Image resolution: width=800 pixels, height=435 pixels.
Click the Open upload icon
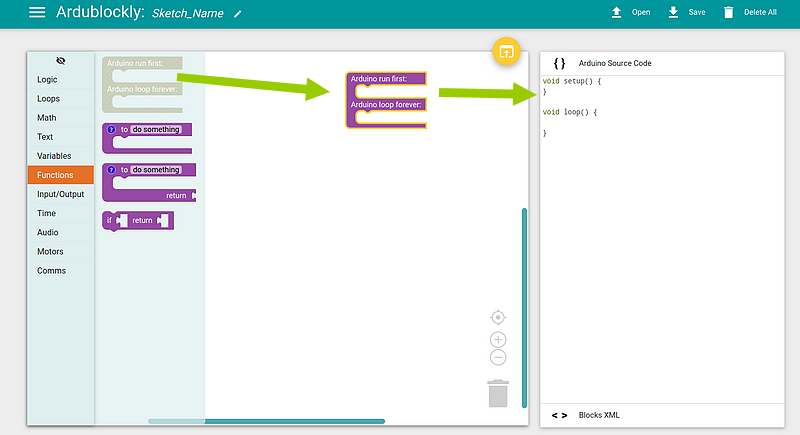[x=616, y=12]
